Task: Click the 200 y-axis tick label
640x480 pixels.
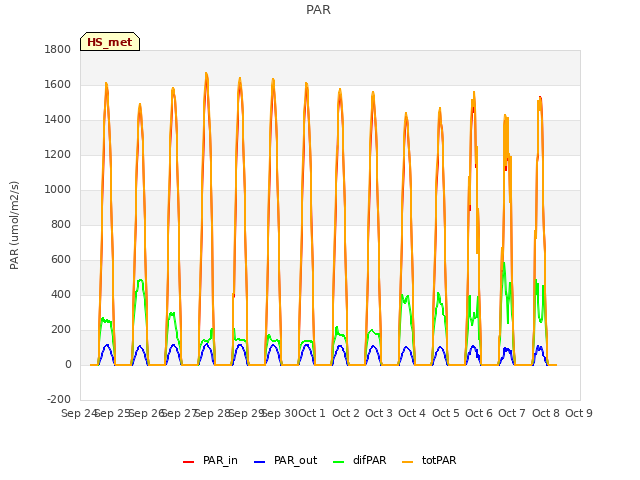Action: click(x=61, y=329)
